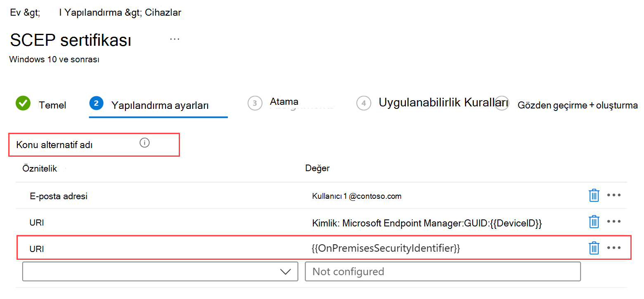
Task: Click the Değer column header
Action: 317,168
